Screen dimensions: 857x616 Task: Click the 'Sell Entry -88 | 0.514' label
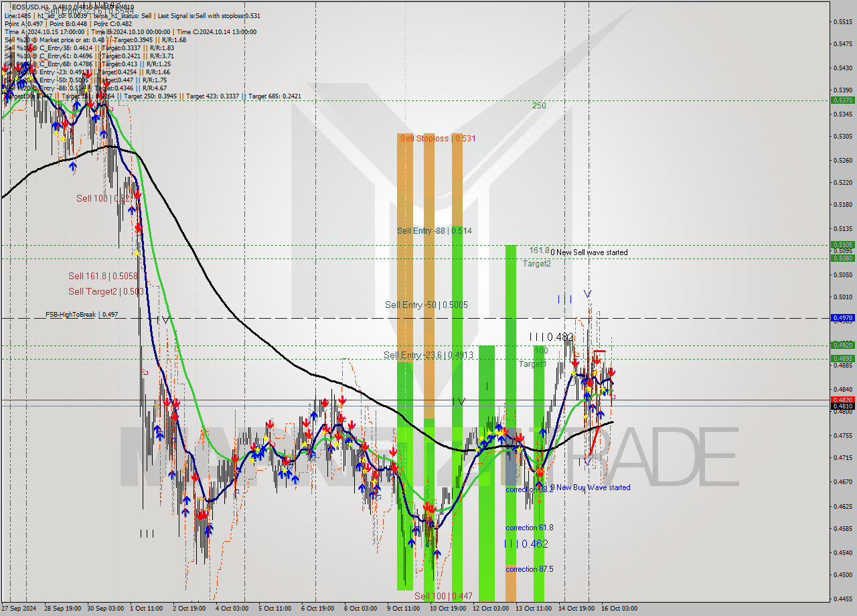click(434, 231)
